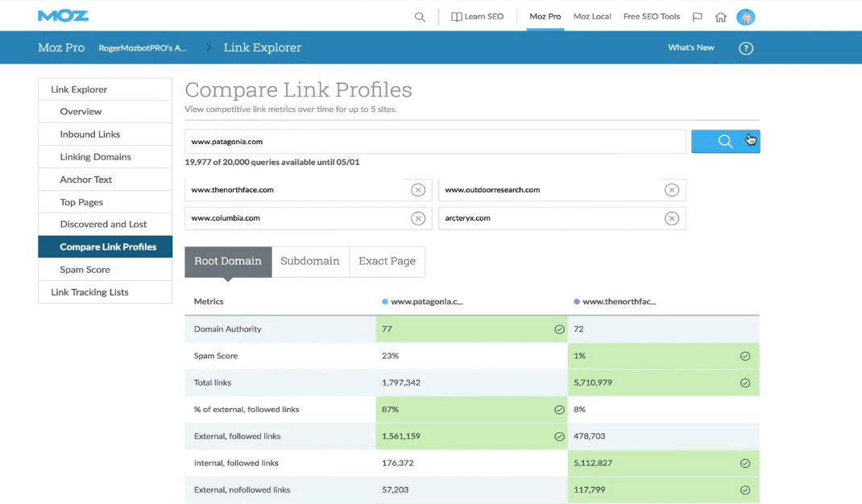Open the top navigation search icon
The image size is (862, 504).
coord(420,17)
